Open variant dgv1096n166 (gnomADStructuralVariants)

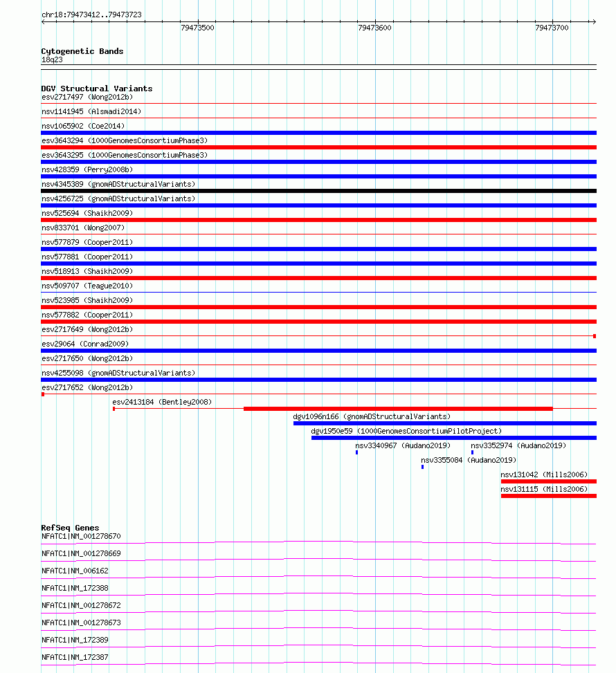pos(372,417)
